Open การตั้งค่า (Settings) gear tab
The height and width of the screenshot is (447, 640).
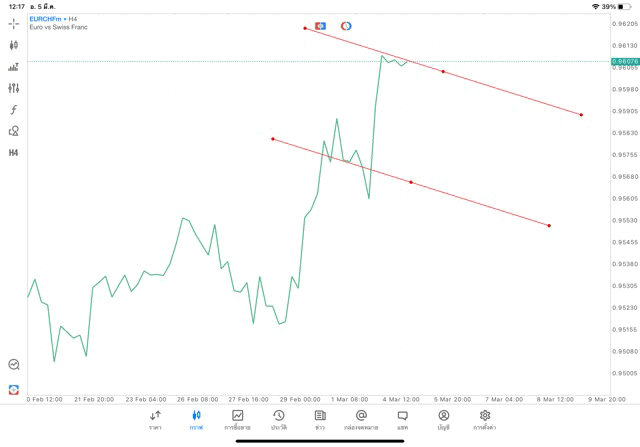point(485,419)
